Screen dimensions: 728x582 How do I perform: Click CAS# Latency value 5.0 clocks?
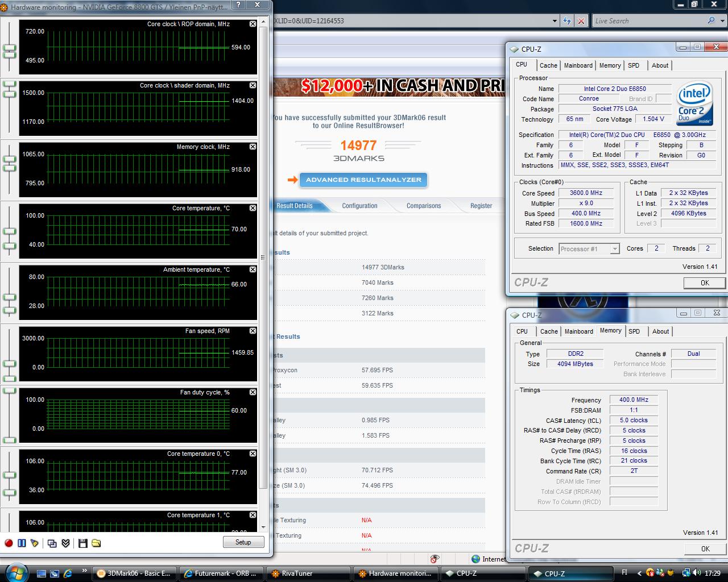pos(634,420)
